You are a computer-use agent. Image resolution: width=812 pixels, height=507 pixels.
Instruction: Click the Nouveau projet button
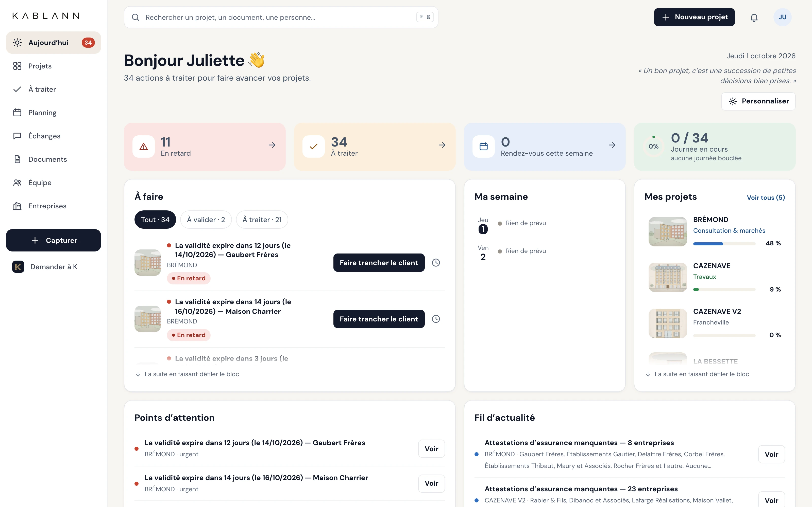pos(694,17)
